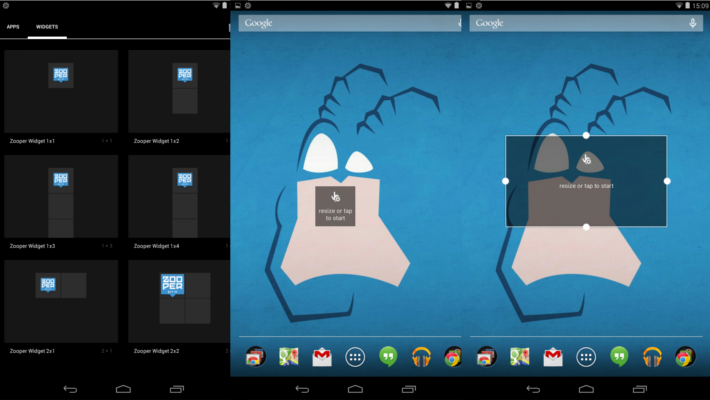Tap the Google search bar on middle screen
This screenshot has width=710, height=400.
pos(350,23)
